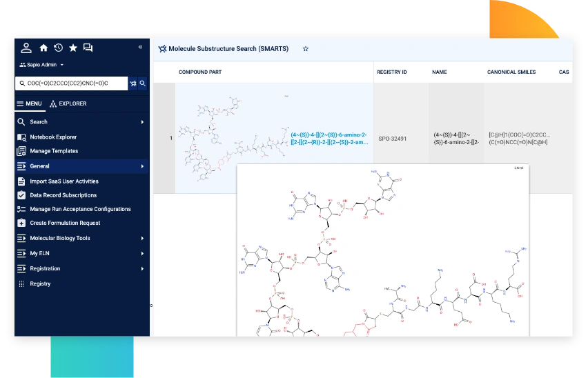Open recent history clock icon
This screenshot has height=378, width=588.
(x=58, y=48)
